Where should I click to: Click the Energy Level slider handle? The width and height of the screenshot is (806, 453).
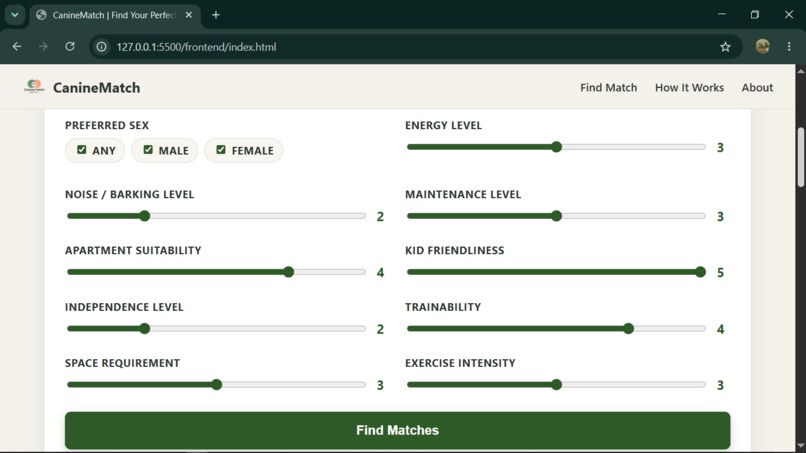(556, 147)
